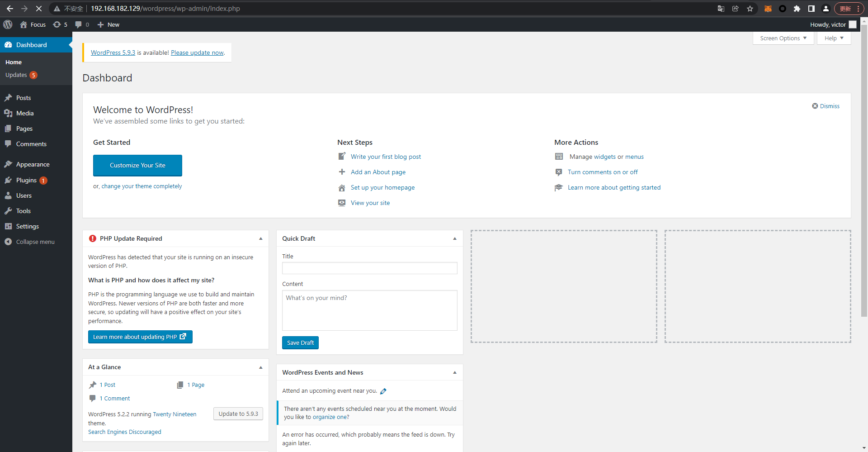Click the Plugins plug icon in the sidebar
The height and width of the screenshot is (452, 868).
pyautogui.click(x=8, y=180)
